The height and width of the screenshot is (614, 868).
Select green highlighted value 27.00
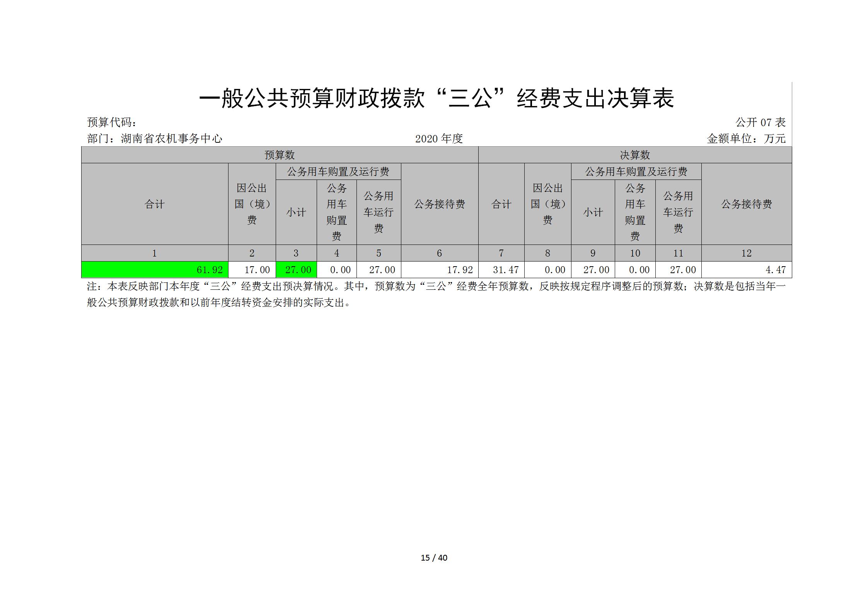point(296,270)
